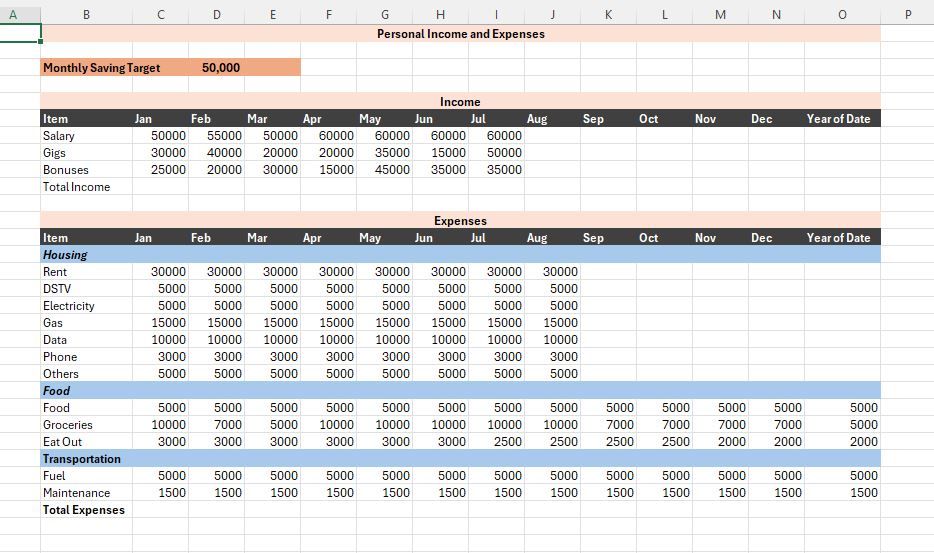Screen dimensions: 934x553
Task: Select column A header
Action: pyautogui.click(x=13, y=14)
